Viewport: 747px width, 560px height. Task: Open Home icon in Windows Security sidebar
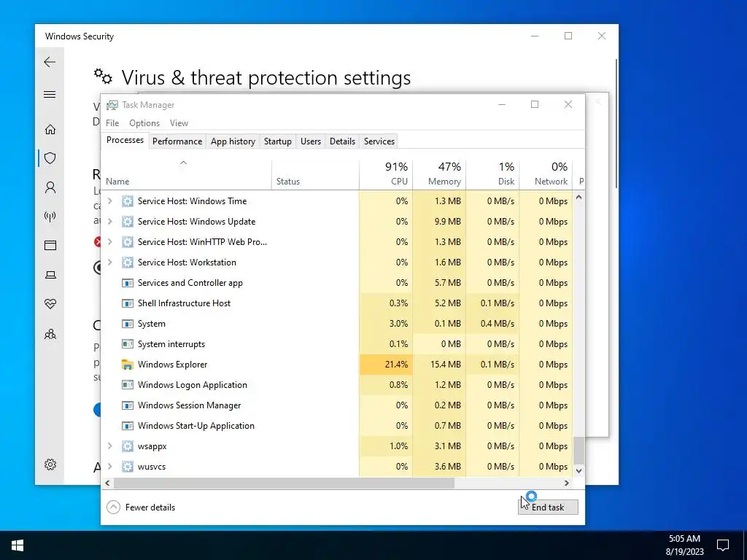50,130
